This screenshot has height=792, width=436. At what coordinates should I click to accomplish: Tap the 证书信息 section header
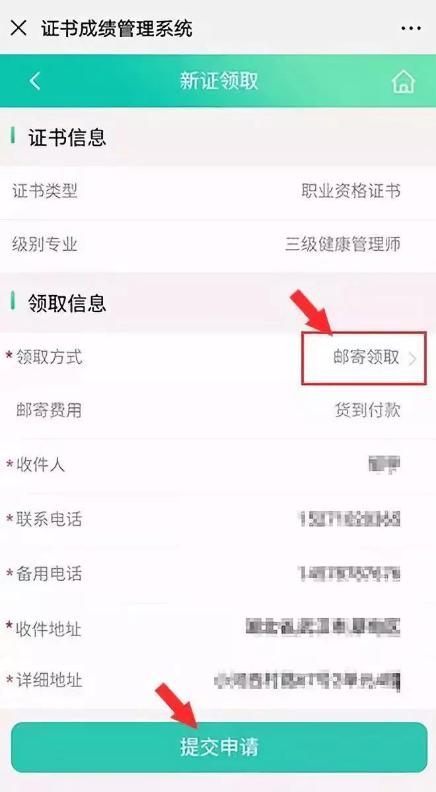(x=67, y=137)
